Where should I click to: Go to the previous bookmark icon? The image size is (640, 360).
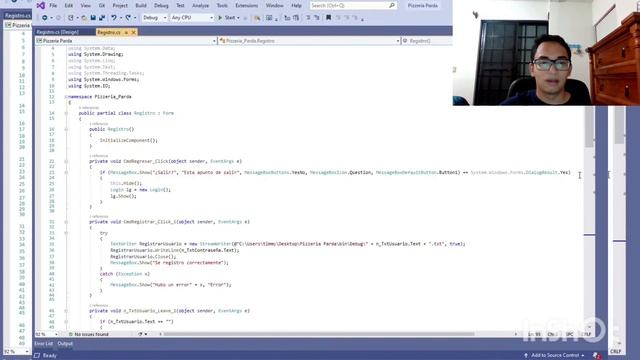point(338,18)
